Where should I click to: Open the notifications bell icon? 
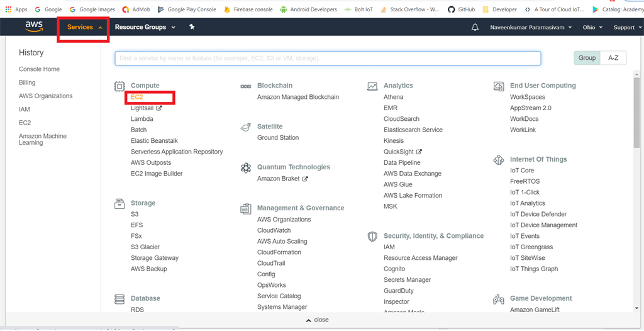475,27
